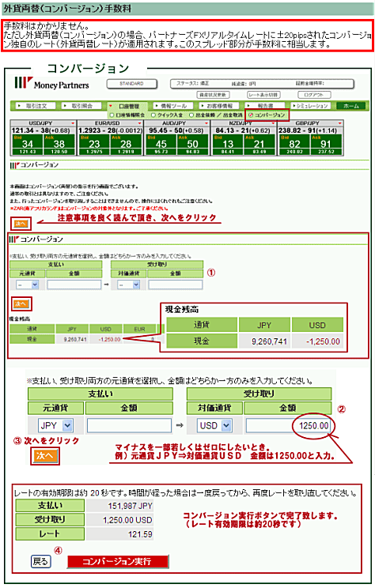Click the 金額 field holding 1250.00
This screenshot has width=375, height=588.
[x=288, y=426]
